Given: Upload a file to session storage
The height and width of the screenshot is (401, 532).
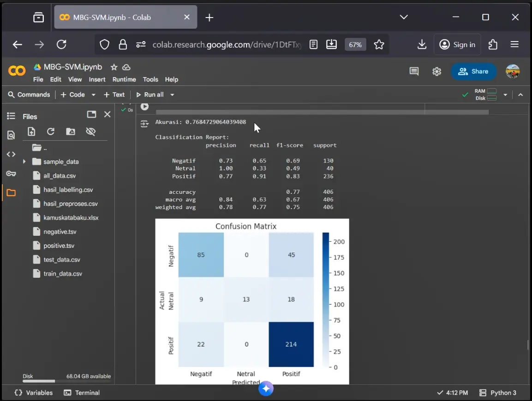Looking at the screenshot, I should point(31,132).
